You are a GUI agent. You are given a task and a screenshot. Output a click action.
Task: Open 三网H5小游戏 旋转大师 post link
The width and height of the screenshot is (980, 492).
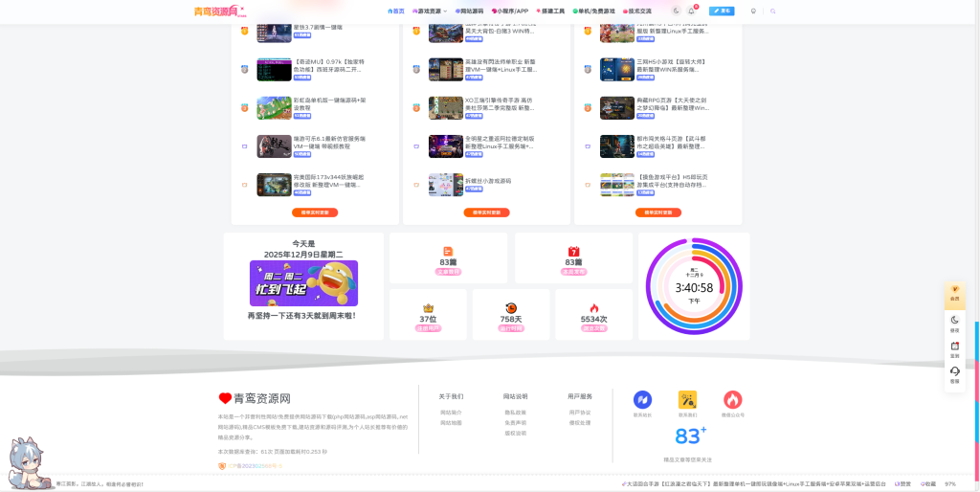click(673, 66)
